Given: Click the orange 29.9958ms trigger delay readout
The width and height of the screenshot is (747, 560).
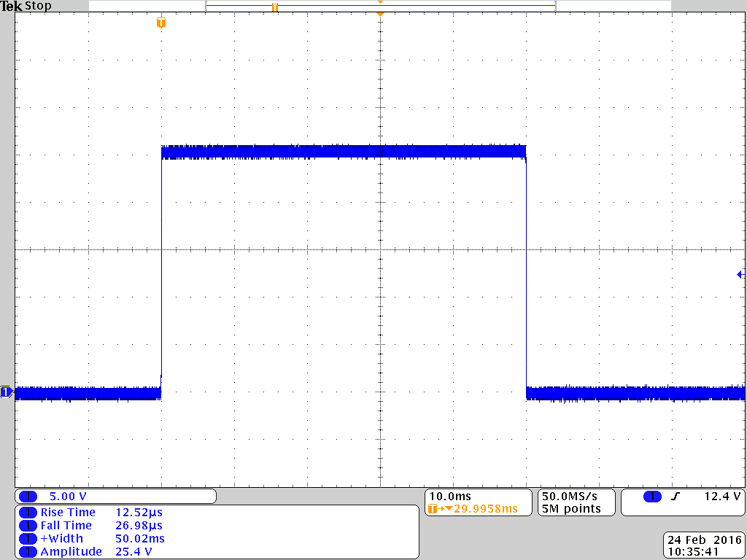Looking at the screenshot, I should tap(485, 509).
